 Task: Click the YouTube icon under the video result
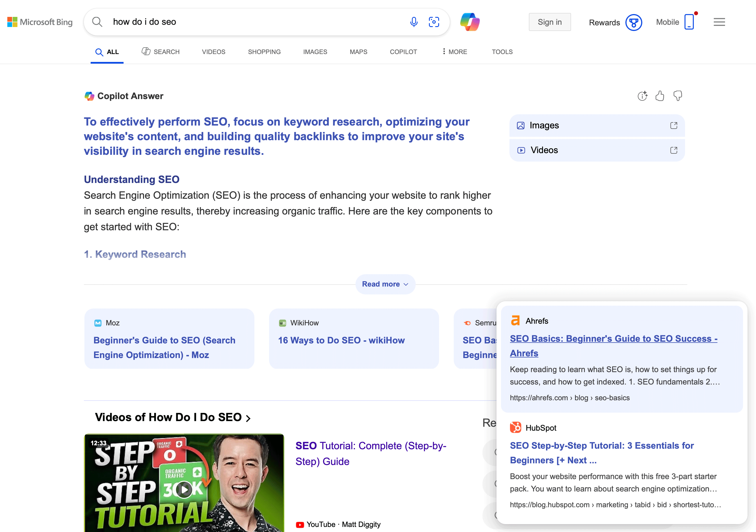[x=300, y=524]
